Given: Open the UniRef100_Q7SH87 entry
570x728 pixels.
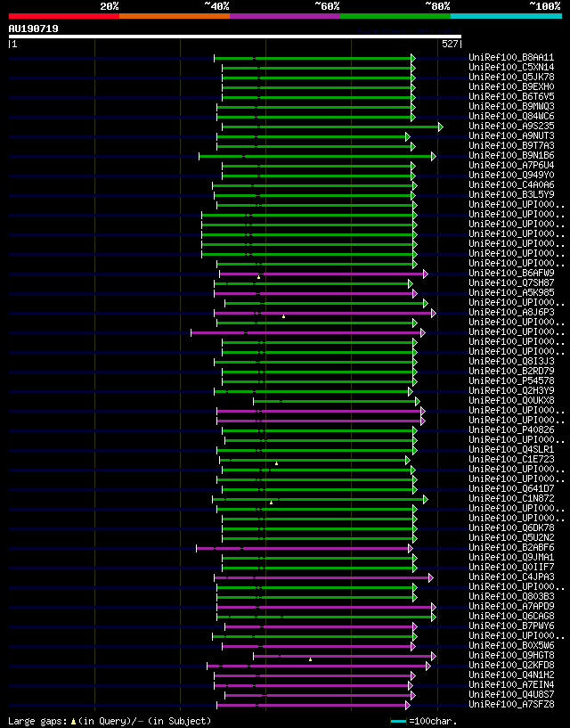Looking at the screenshot, I should [511, 282].
